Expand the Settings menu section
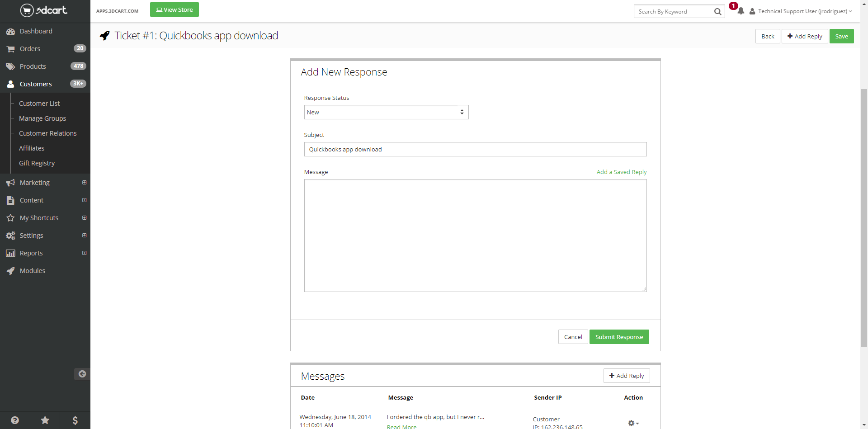868x429 pixels. (x=84, y=236)
